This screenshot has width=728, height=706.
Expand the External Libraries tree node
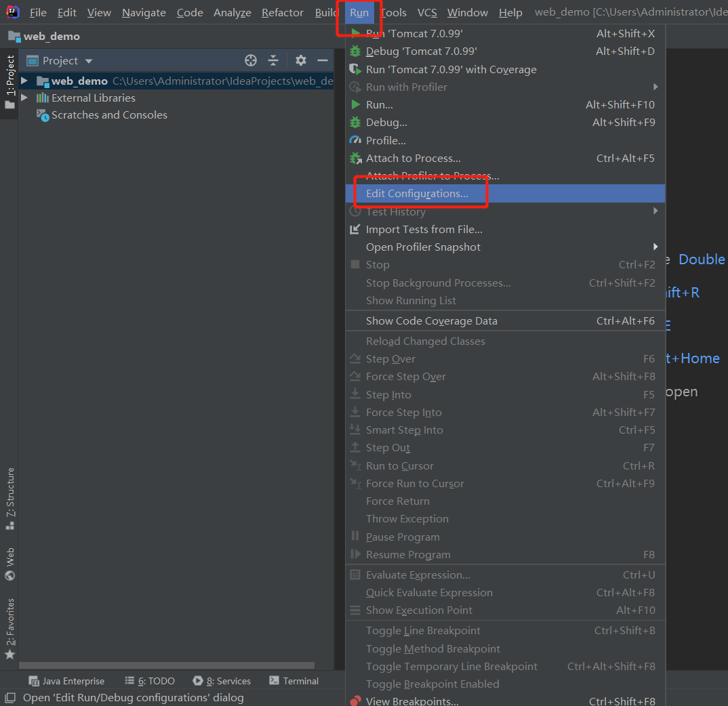pyautogui.click(x=24, y=98)
